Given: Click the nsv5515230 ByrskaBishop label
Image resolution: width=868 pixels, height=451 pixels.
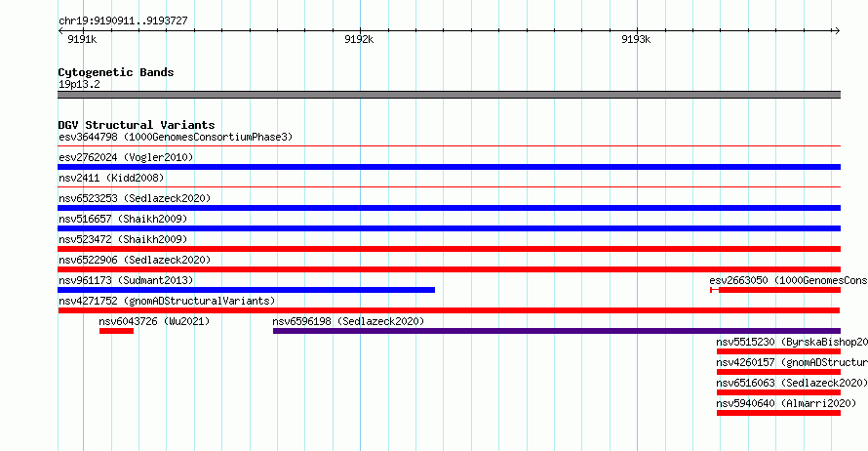Looking at the screenshot, I should [792, 342].
